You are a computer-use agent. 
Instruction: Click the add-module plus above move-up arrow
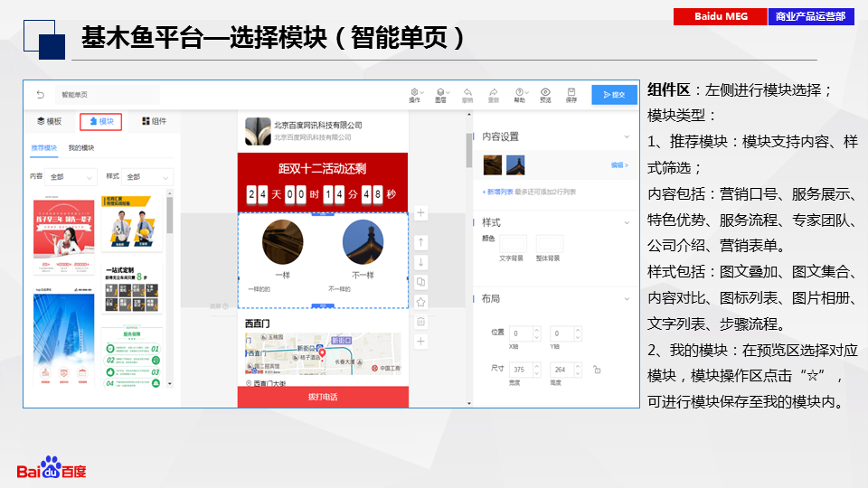click(x=420, y=213)
